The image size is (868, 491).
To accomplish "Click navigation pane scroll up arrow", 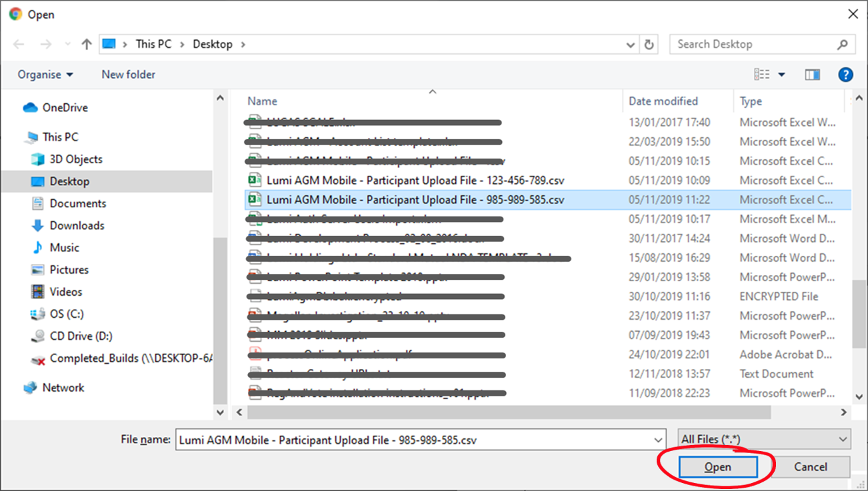I will click(x=221, y=98).
